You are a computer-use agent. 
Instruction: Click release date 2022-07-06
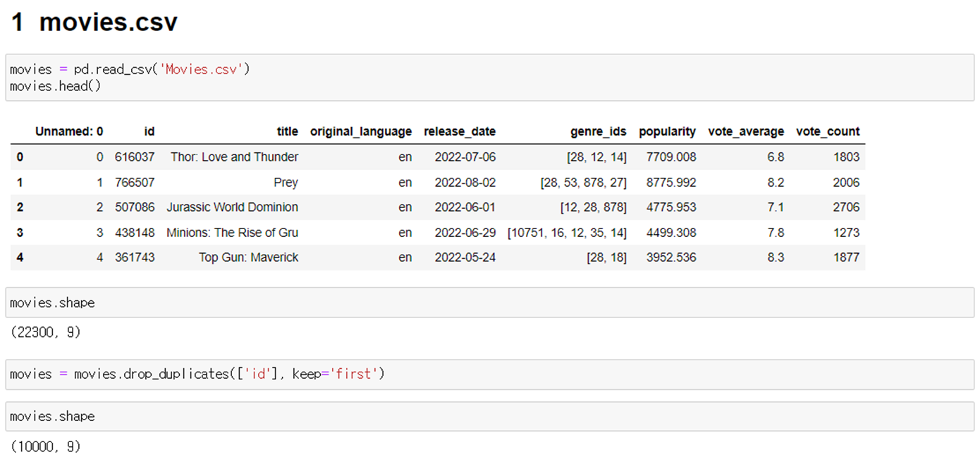(465, 157)
